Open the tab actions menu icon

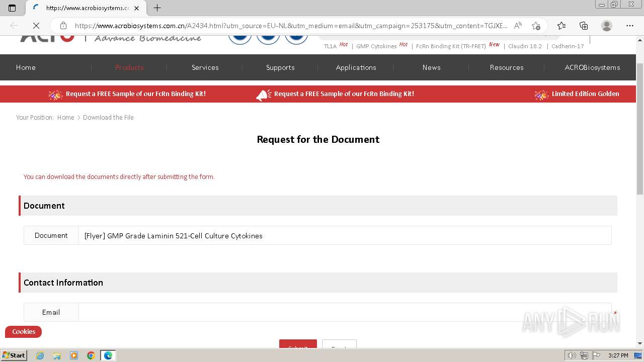[x=12, y=8]
